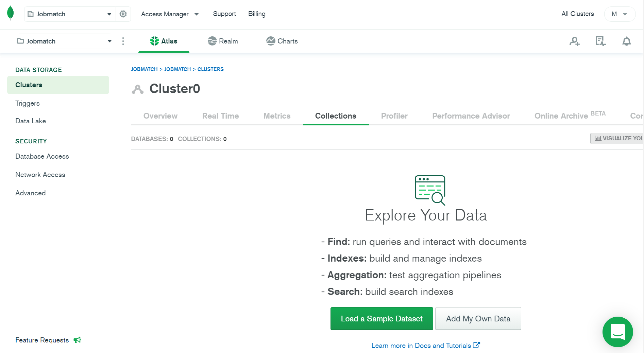Click the Explore Your Data illustration

(430, 190)
